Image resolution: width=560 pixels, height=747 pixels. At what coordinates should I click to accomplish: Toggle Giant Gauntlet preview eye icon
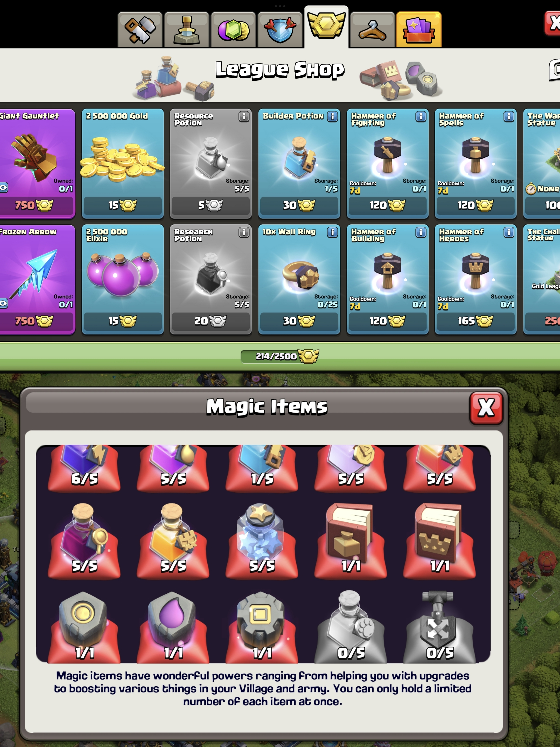[x=3, y=188]
